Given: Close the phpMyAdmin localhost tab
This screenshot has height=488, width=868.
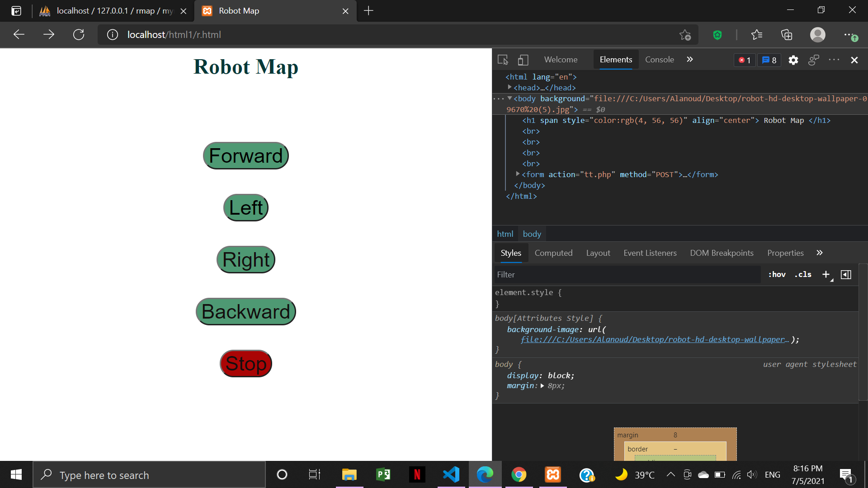Looking at the screenshot, I should (x=183, y=11).
